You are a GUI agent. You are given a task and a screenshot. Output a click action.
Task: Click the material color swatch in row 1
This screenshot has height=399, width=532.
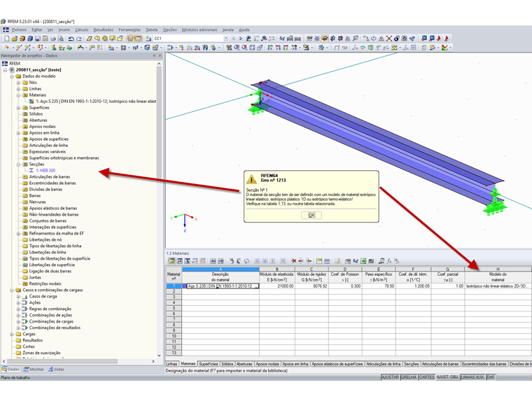pyautogui.click(x=185, y=286)
